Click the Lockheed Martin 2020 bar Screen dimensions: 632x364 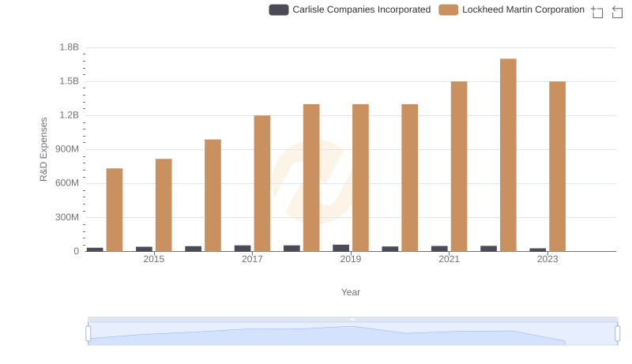pyautogui.click(x=409, y=178)
